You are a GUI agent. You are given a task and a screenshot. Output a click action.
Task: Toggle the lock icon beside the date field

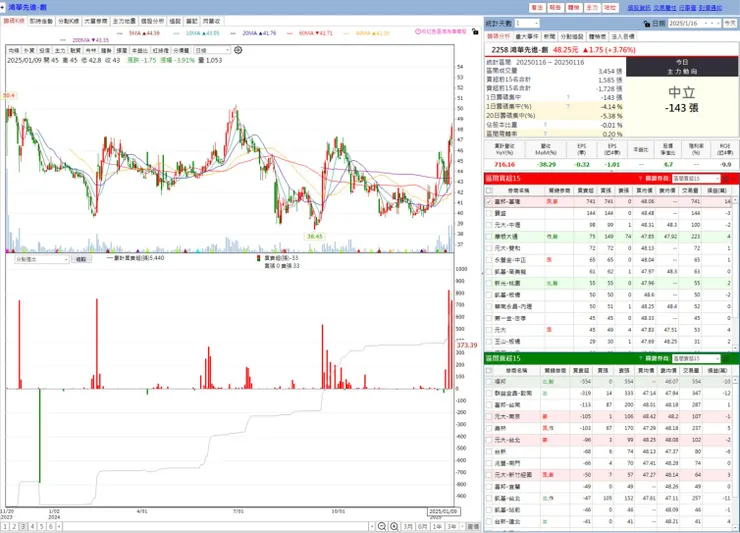(x=647, y=24)
